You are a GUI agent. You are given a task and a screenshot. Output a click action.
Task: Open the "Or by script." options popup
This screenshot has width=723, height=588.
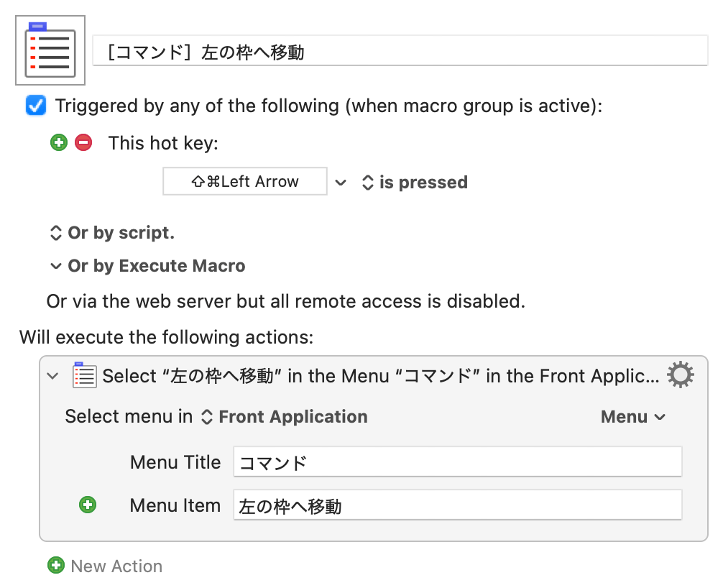[x=111, y=233]
